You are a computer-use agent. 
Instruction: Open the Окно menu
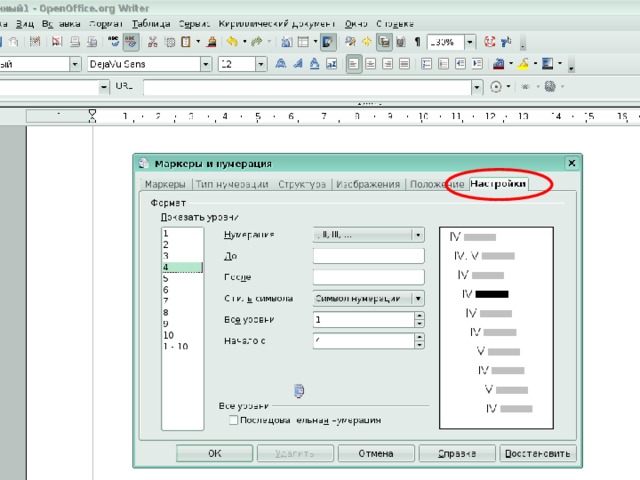point(356,24)
